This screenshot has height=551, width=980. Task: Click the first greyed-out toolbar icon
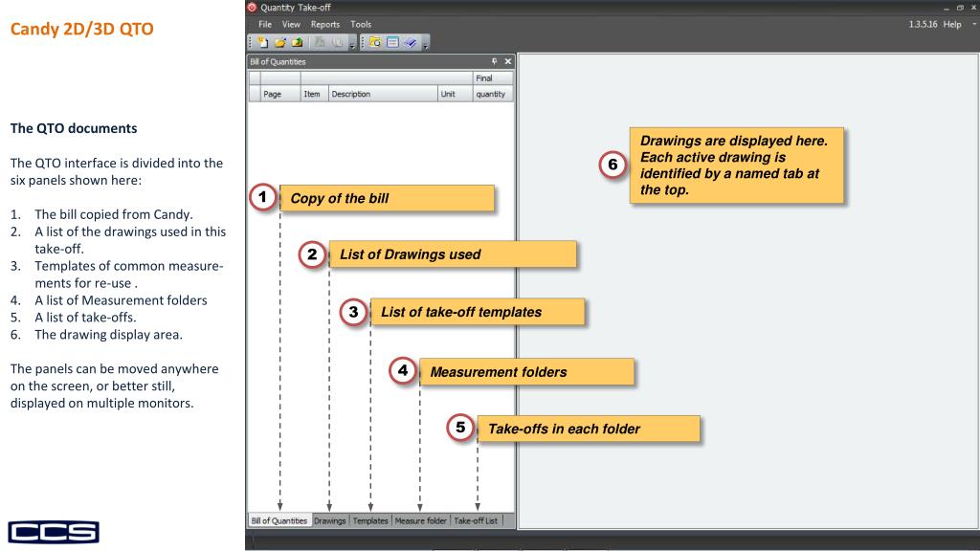(x=320, y=42)
